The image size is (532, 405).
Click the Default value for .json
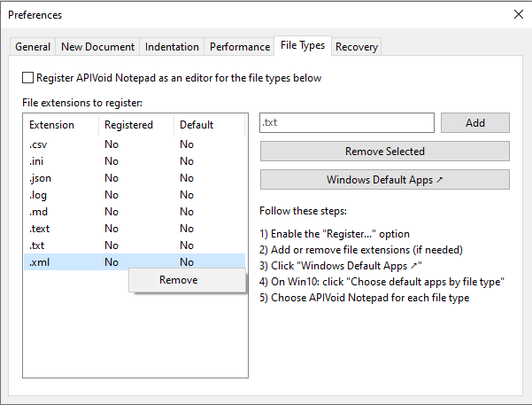[x=187, y=178]
